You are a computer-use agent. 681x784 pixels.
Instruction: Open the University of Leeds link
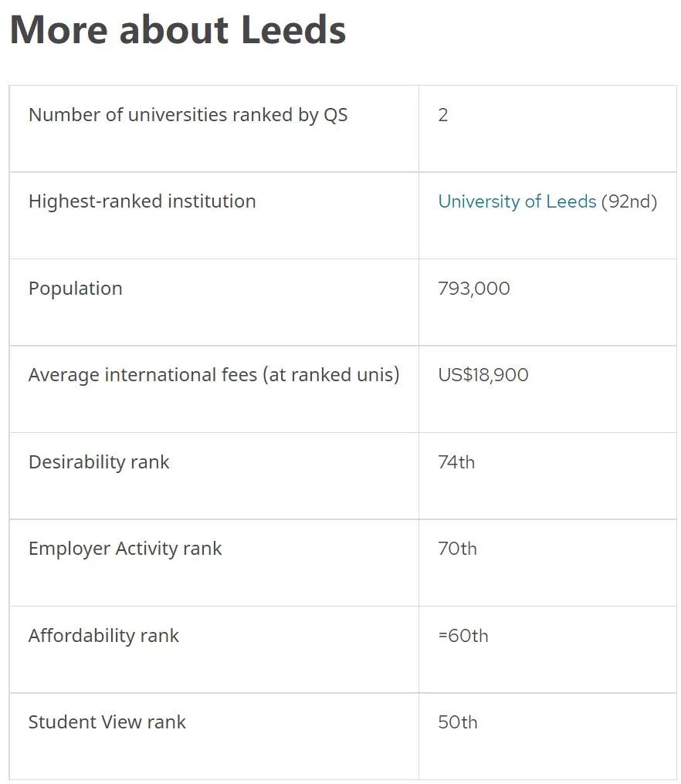tap(517, 201)
